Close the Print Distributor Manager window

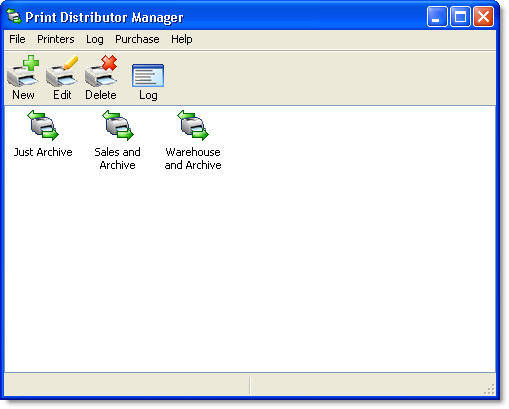coord(484,17)
